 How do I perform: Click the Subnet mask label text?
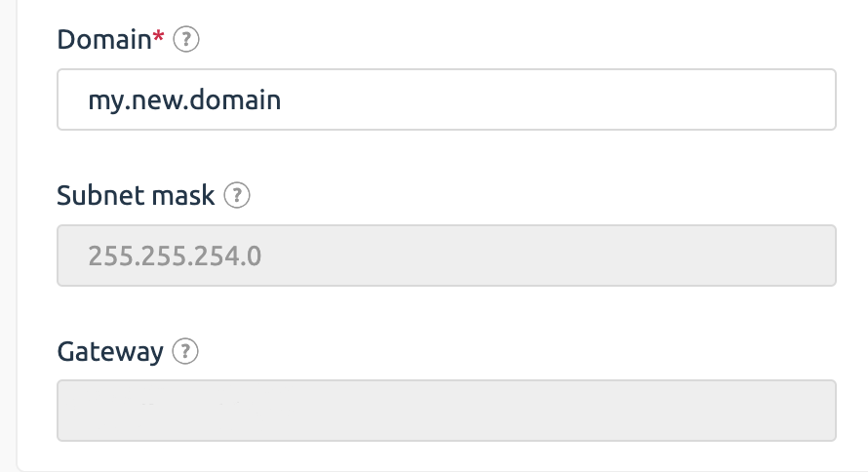(136, 195)
